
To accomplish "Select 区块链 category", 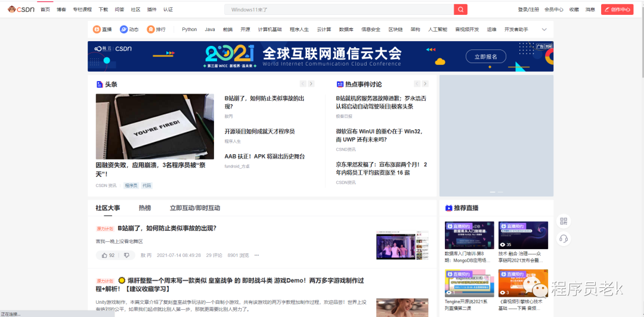I will [395, 30].
